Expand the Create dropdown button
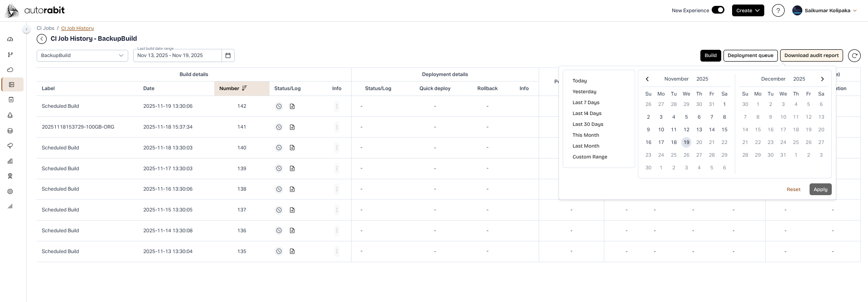Viewport: 868px width, 302px height. tap(747, 10)
